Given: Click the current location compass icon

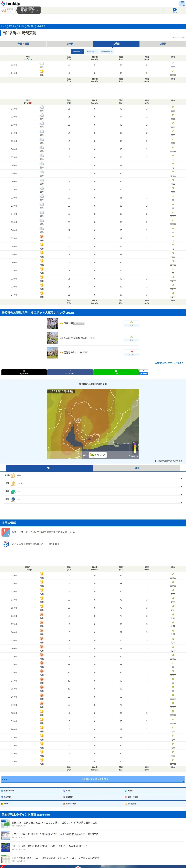Looking at the screenshot, I should [175, 10].
